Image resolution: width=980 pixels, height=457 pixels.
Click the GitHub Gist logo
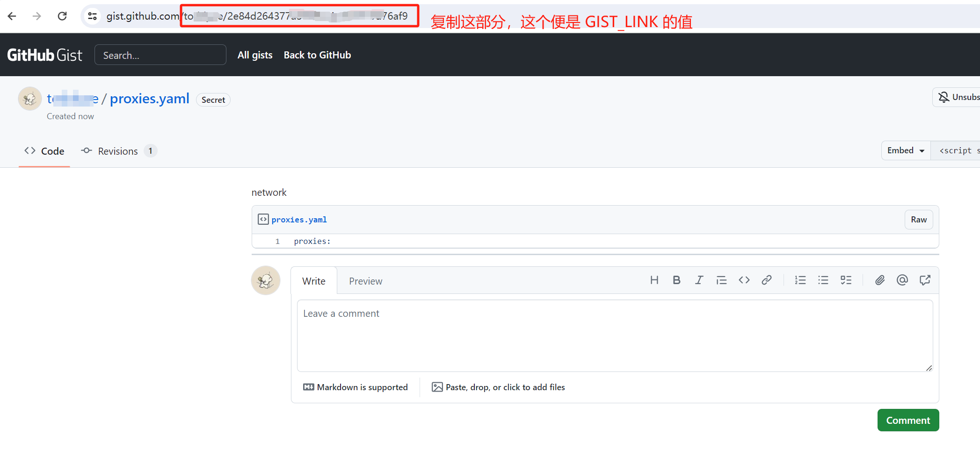point(44,55)
